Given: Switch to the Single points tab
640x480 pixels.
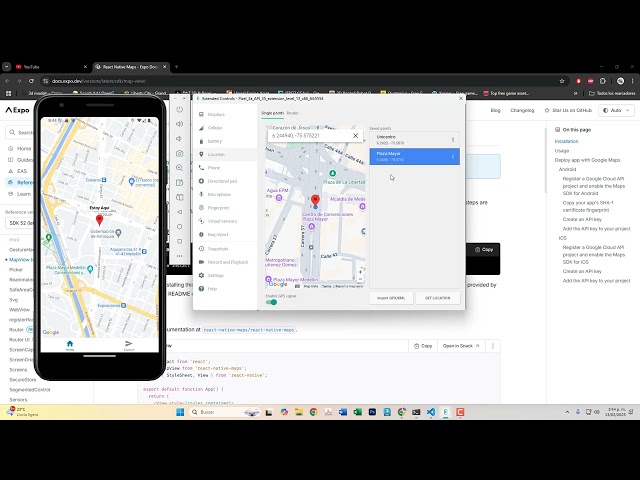Looking at the screenshot, I should pyautogui.click(x=272, y=113).
